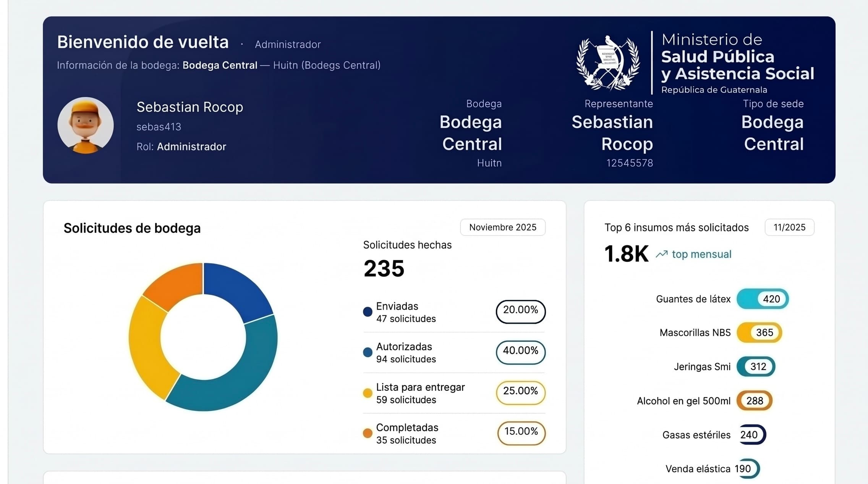Click the Venda elástica 190 bar

pos(748,469)
